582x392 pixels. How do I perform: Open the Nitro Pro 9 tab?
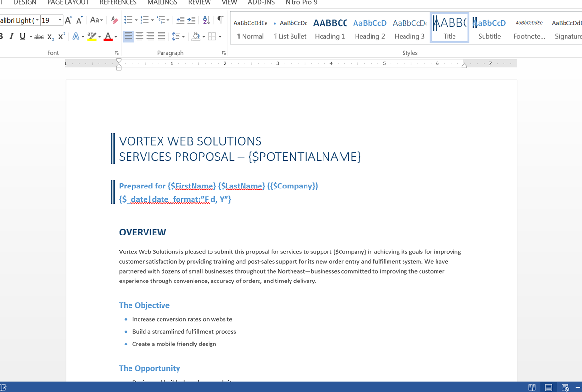tap(301, 2)
